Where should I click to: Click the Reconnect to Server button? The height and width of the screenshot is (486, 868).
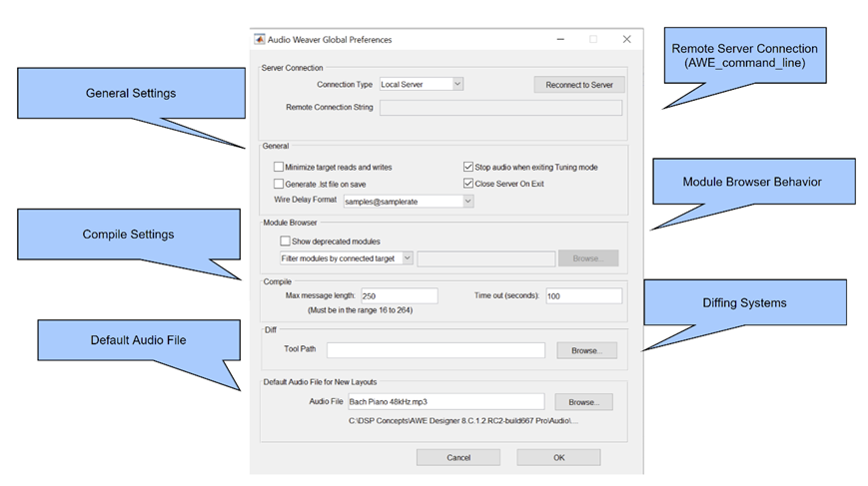[x=579, y=85]
